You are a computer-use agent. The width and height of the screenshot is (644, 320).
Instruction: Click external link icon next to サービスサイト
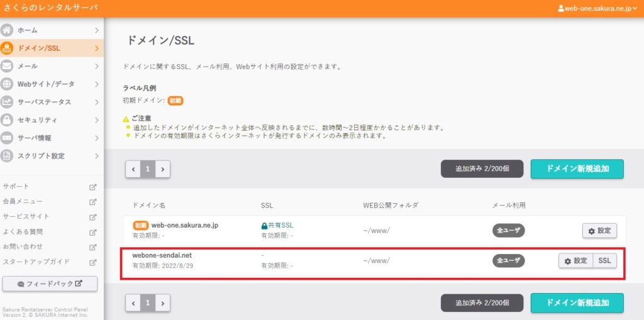point(93,217)
